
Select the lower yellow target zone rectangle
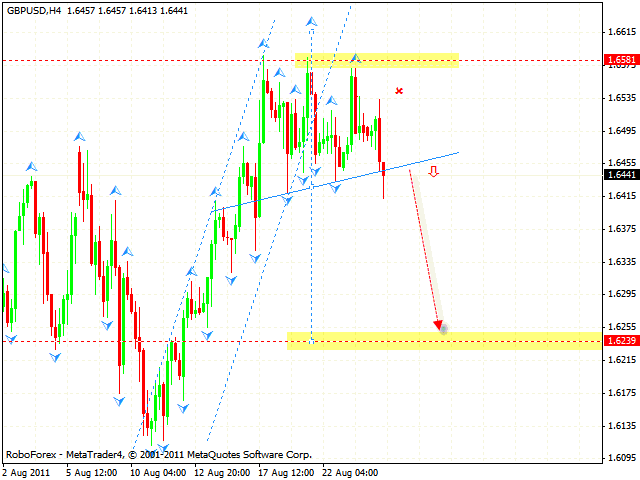coord(444,341)
